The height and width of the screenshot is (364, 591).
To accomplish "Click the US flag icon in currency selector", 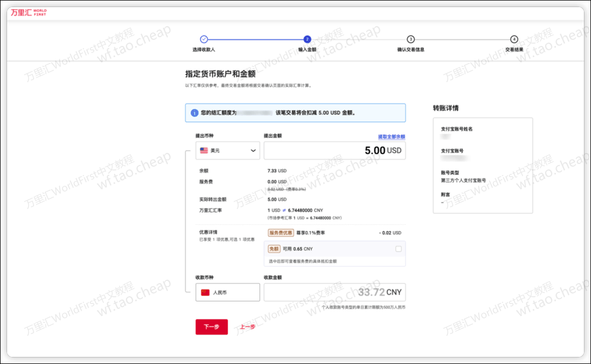I will (x=204, y=150).
